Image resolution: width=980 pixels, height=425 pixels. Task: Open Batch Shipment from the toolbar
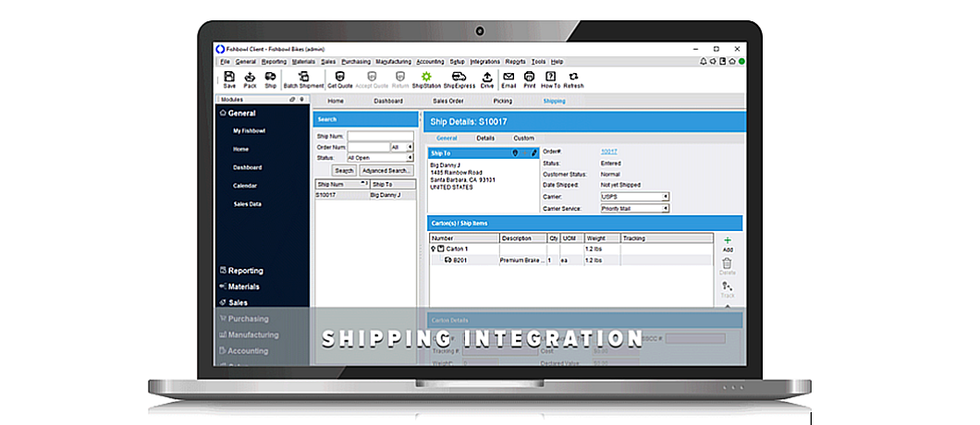pyautogui.click(x=304, y=78)
